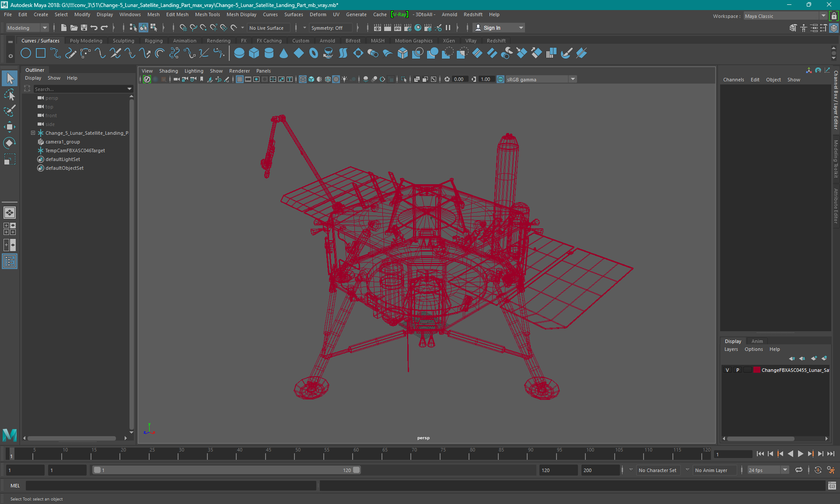Switch to single perspective view layout

tap(10, 213)
